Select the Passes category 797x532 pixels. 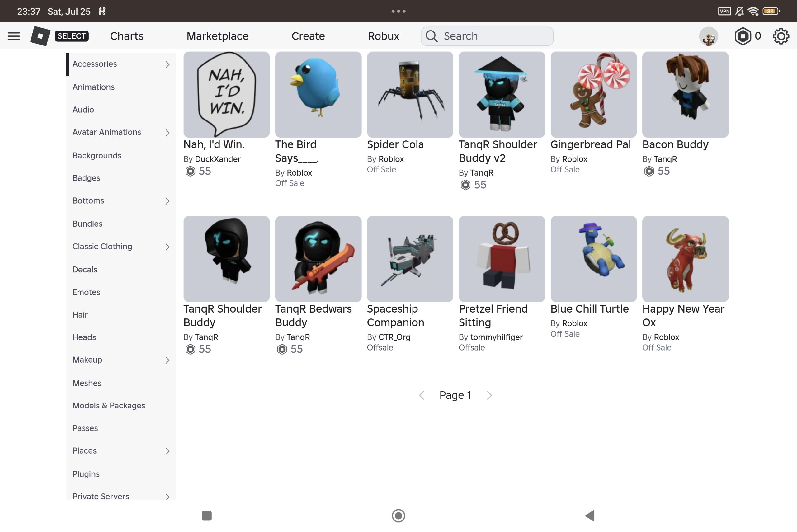tap(85, 428)
